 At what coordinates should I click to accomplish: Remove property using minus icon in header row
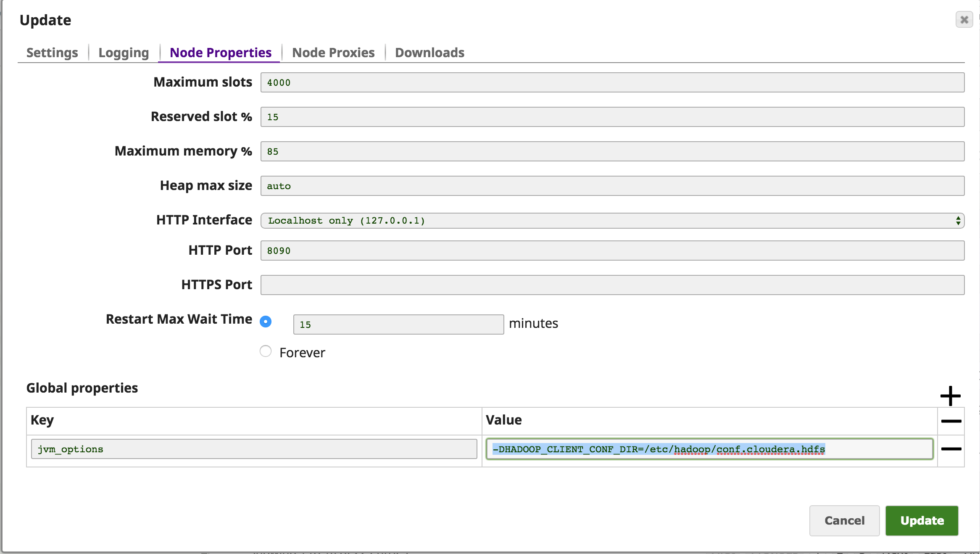951,421
